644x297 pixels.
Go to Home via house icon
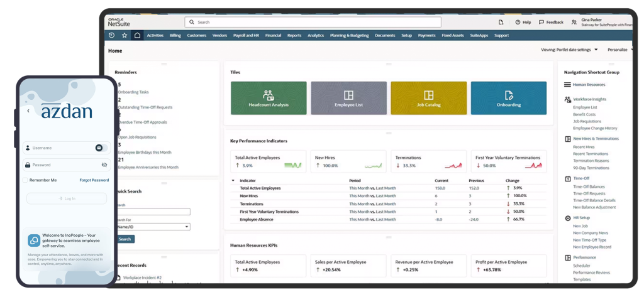click(x=137, y=35)
